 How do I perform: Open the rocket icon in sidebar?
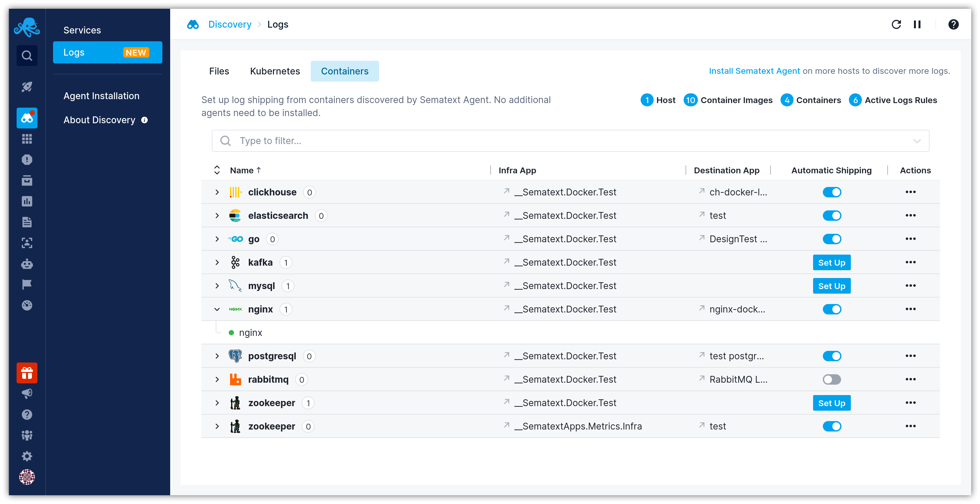[27, 87]
